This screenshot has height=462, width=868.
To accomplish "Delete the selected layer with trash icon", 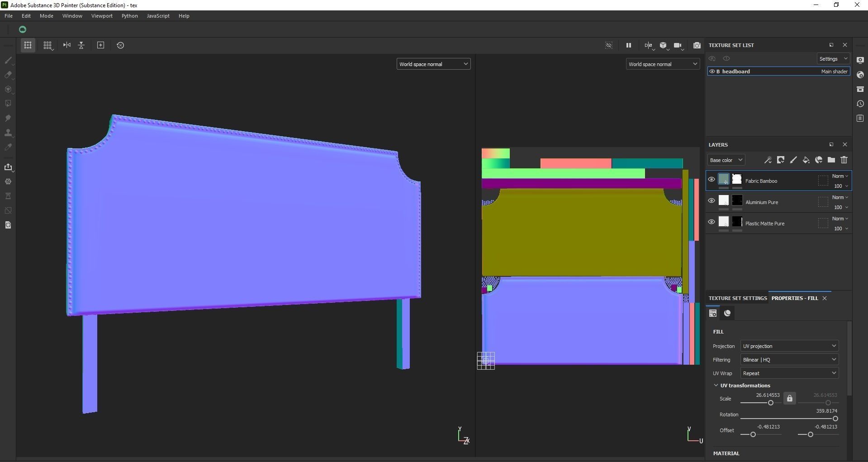I will (x=844, y=160).
